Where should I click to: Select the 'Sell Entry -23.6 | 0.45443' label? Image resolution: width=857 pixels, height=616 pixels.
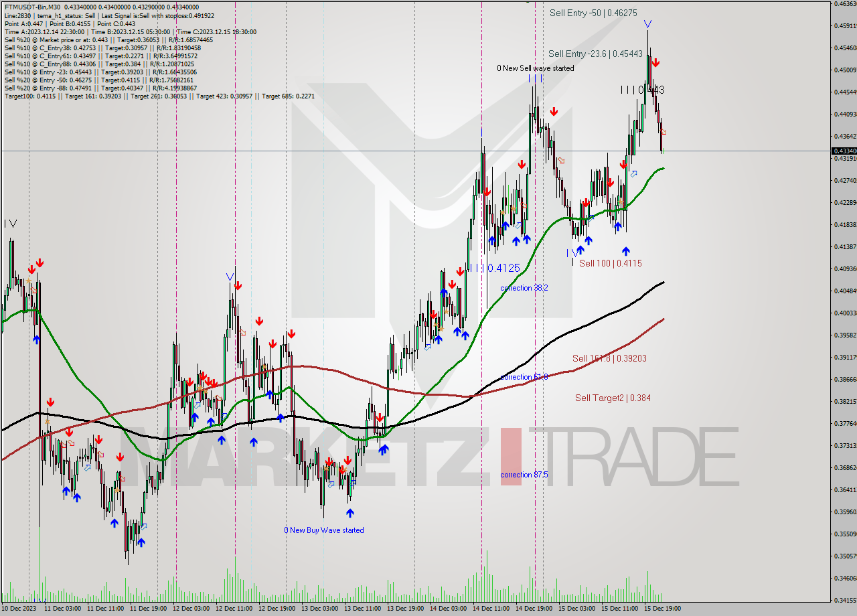[595, 54]
